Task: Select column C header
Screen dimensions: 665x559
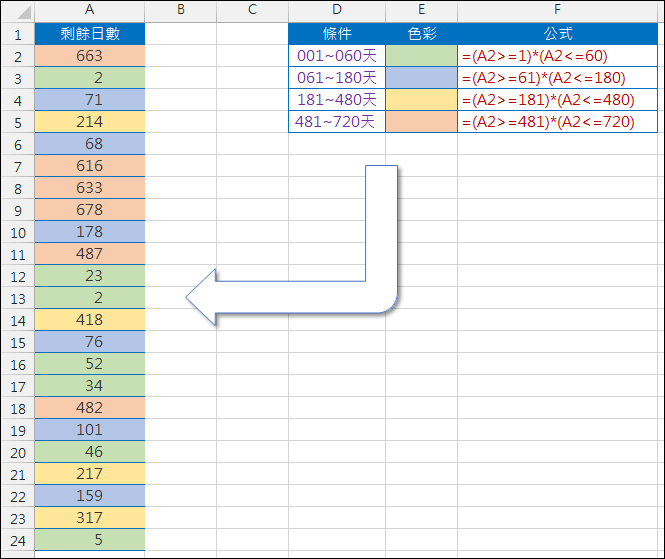Action: pos(252,10)
